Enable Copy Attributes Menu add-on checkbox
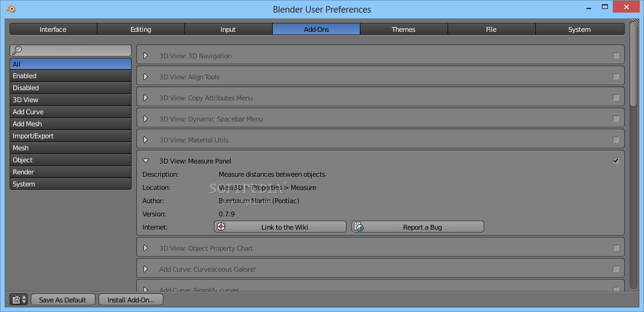Screen dimensions: 644x312 click(616, 97)
